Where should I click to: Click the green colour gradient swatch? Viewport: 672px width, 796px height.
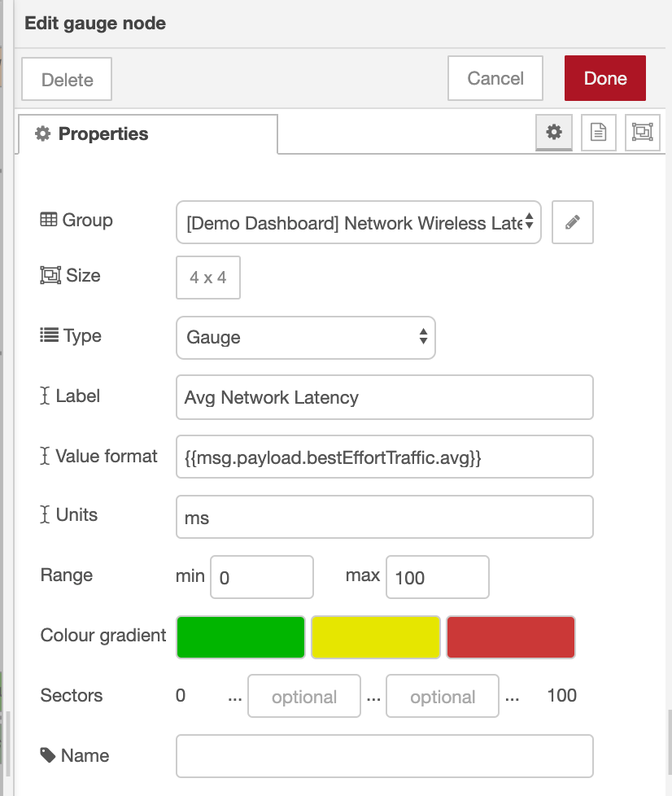240,636
